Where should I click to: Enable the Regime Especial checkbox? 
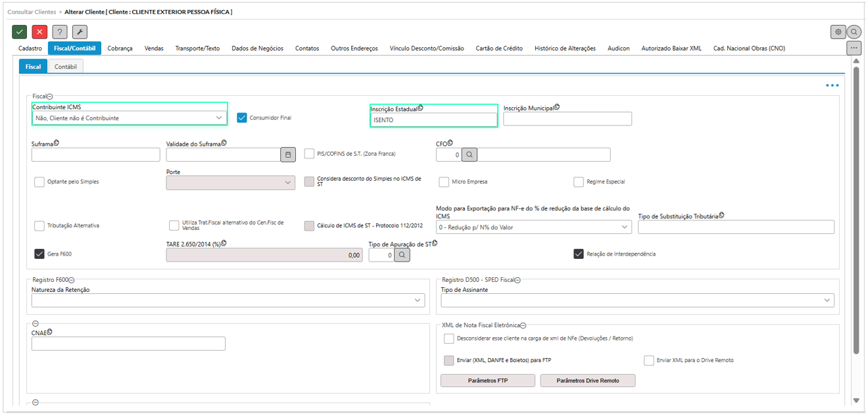579,182
